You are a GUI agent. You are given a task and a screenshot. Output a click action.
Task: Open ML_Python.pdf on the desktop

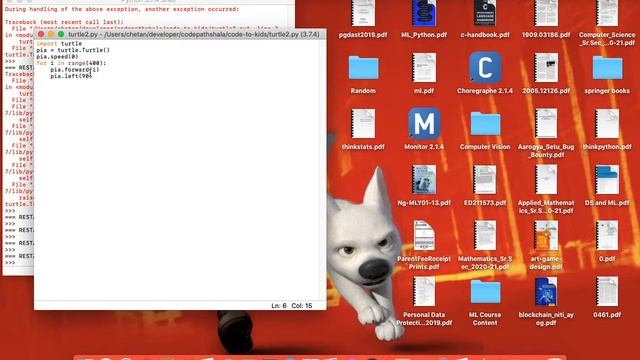click(x=424, y=13)
